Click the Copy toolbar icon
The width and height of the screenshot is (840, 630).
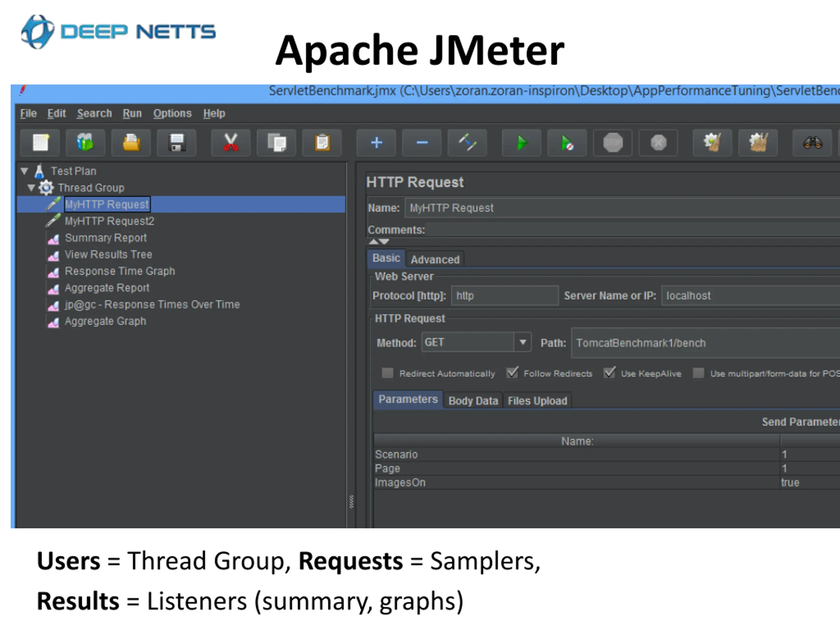[x=277, y=143]
